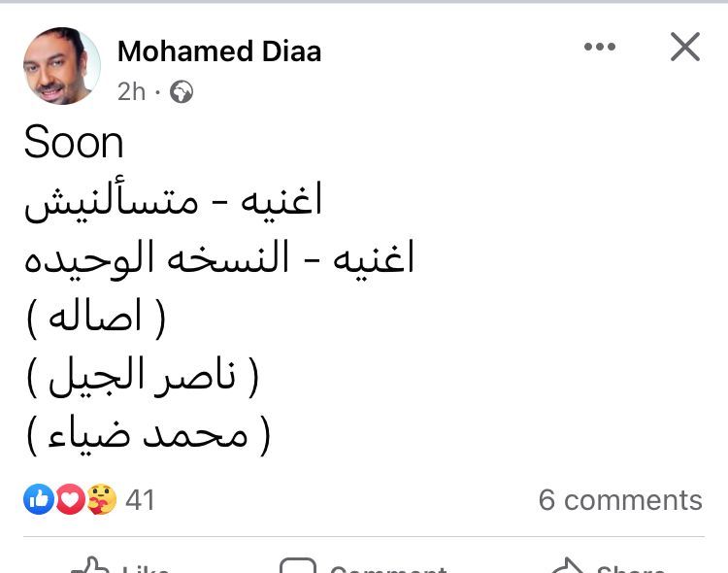Click the text "( محمد ضياء )"
This screenshot has width=728, height=573.
[148, 435]
